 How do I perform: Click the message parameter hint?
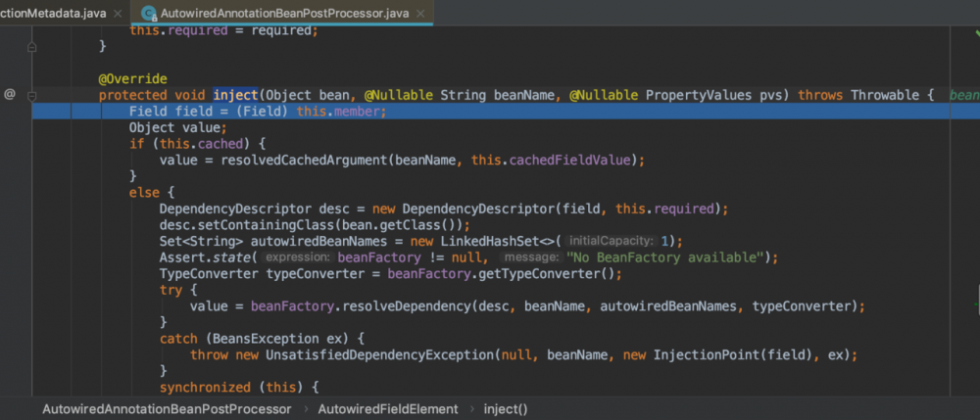pyautogui.click(x=530, y=257)
